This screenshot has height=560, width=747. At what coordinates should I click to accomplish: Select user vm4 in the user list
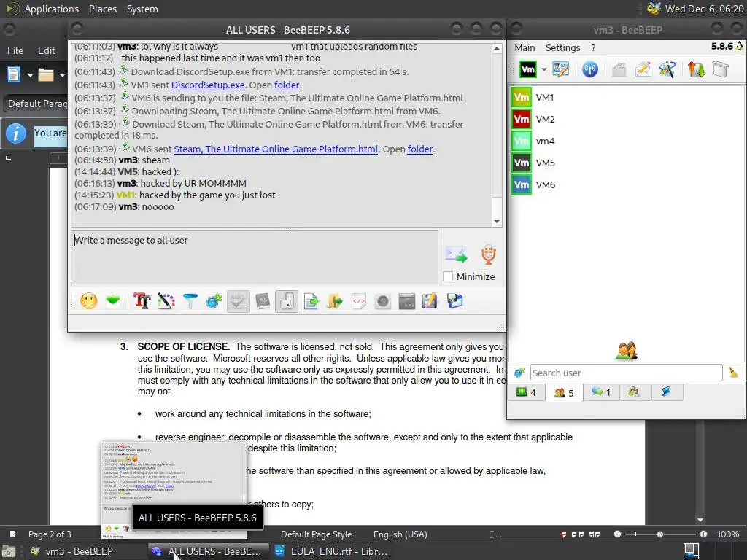(627, 141)
